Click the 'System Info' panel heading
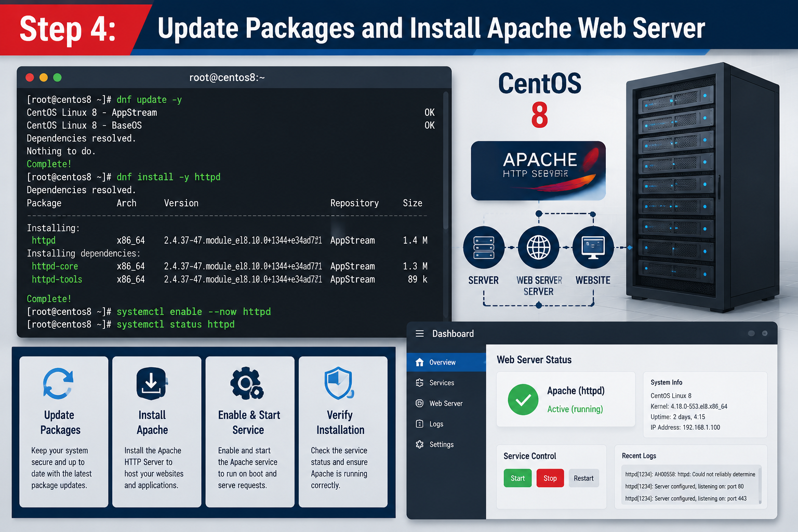Viewport: 798px width, 532px height. point(667,382)
